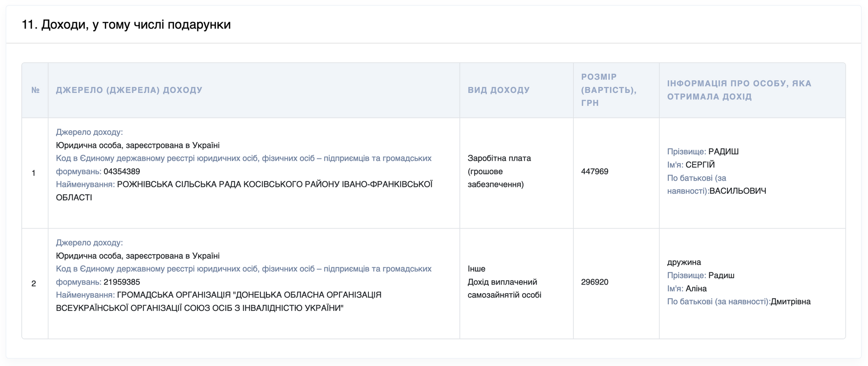This screenshot has height=366, width=868.
Task: Click the patronymic "Дмитрівна" in row 2
Action: 790,302
